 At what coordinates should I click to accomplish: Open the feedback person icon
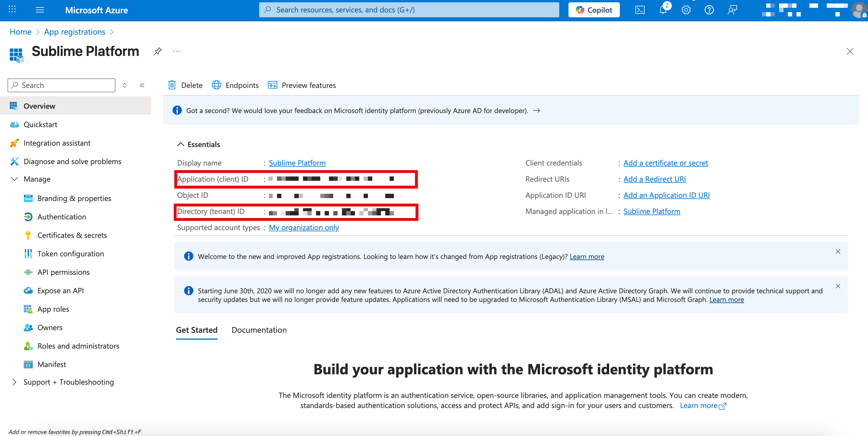732,10
